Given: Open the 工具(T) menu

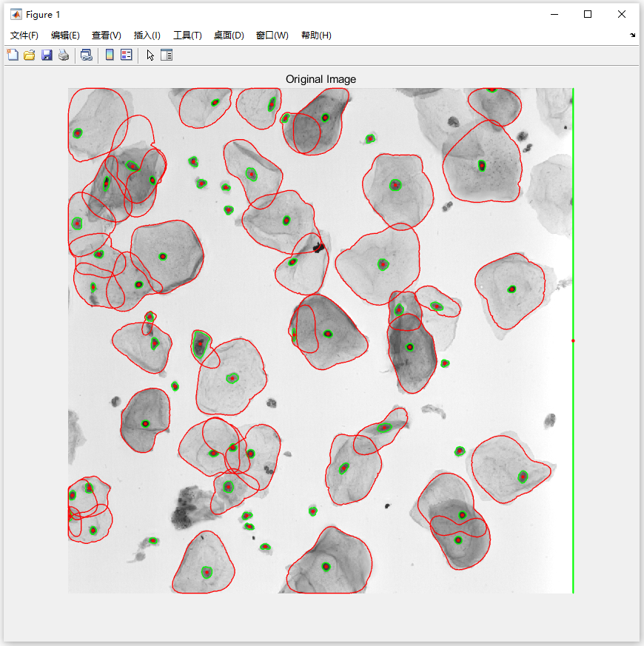Looking at the screenshot, I should pos(187,36).
